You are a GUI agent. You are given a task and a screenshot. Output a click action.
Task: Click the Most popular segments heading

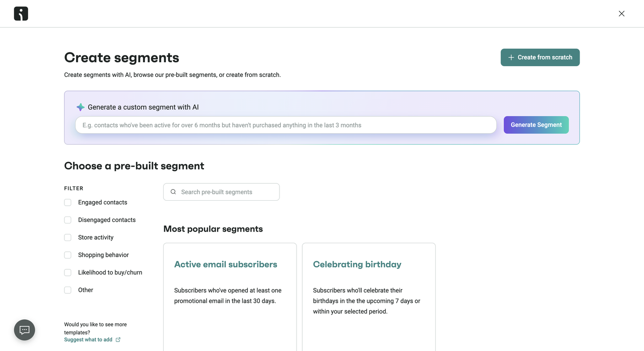[x=213, y=229]
